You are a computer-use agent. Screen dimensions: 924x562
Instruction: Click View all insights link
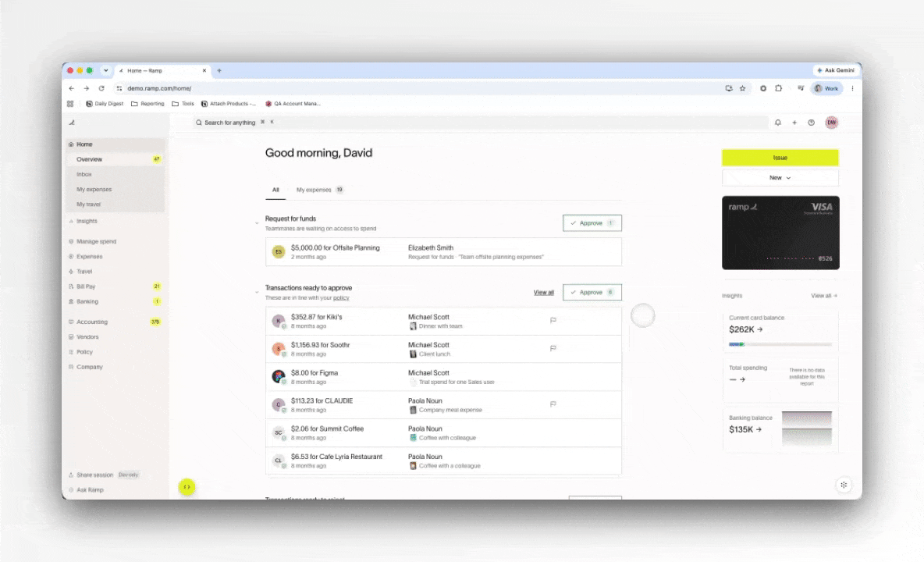824,296
